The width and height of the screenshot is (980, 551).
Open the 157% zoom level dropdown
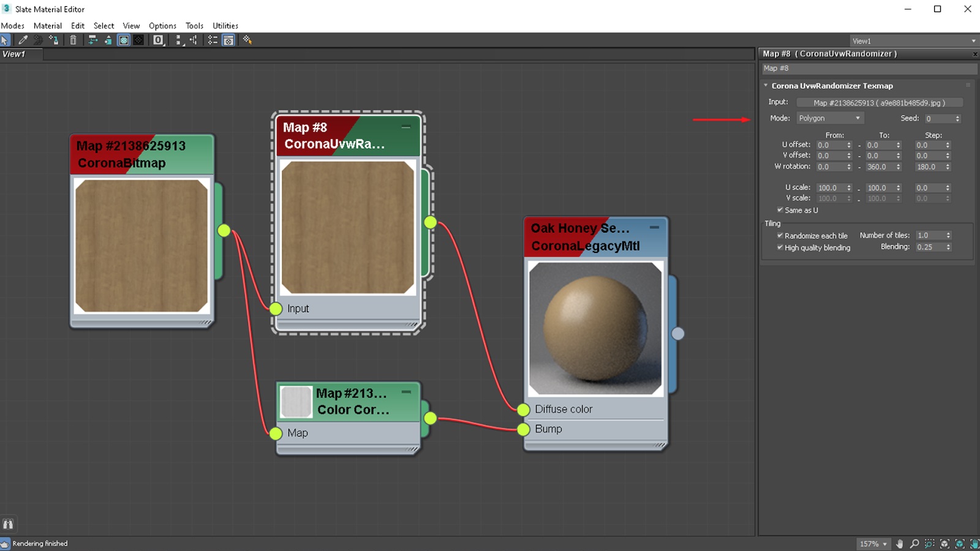pyautogui.click(x=873, y=544)
